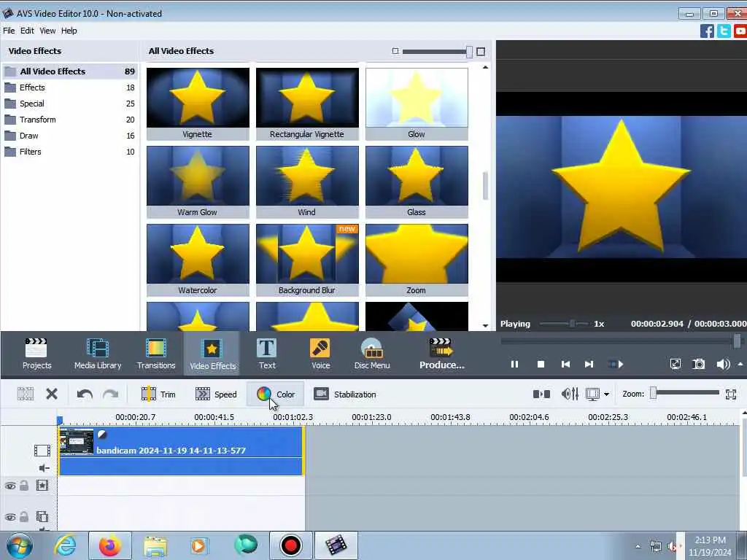The image size is (747, 560).
Task: Select the Watercolor effect thumbnail
Action: [198, 260]
